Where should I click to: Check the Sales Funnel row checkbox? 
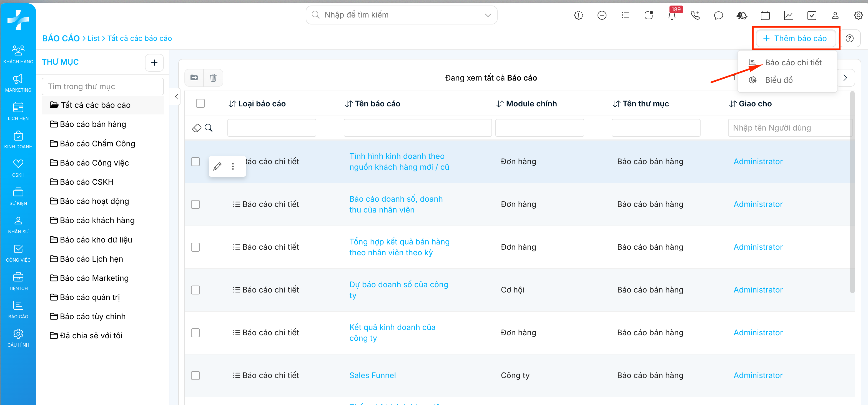tap(195, 375)
